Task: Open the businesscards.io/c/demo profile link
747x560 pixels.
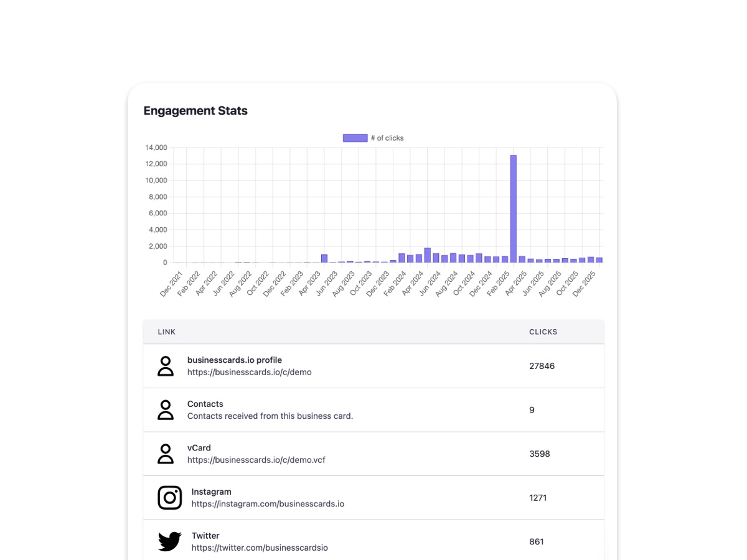Action: [249, 372]
